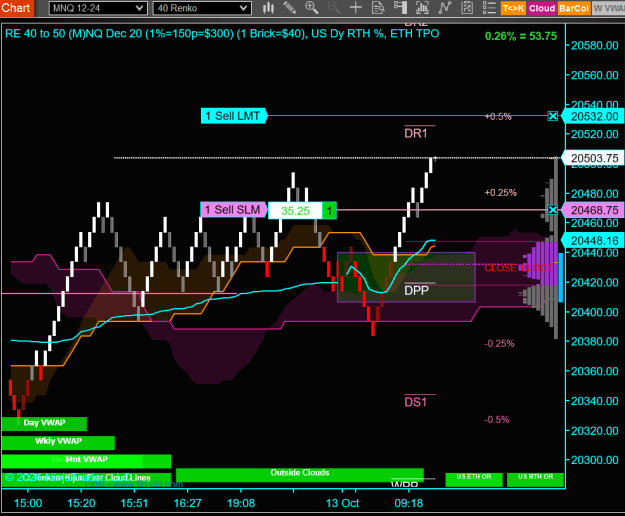Click the 09:18 time axis label
625x516 pixels.
click(x=409, y=503)
